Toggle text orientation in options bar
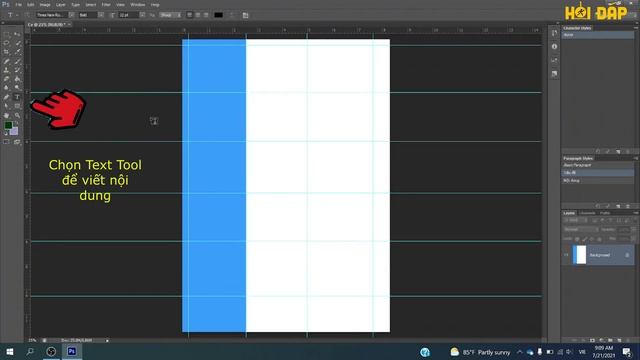The height and width of the screenshot is (360, 640). 27,15
